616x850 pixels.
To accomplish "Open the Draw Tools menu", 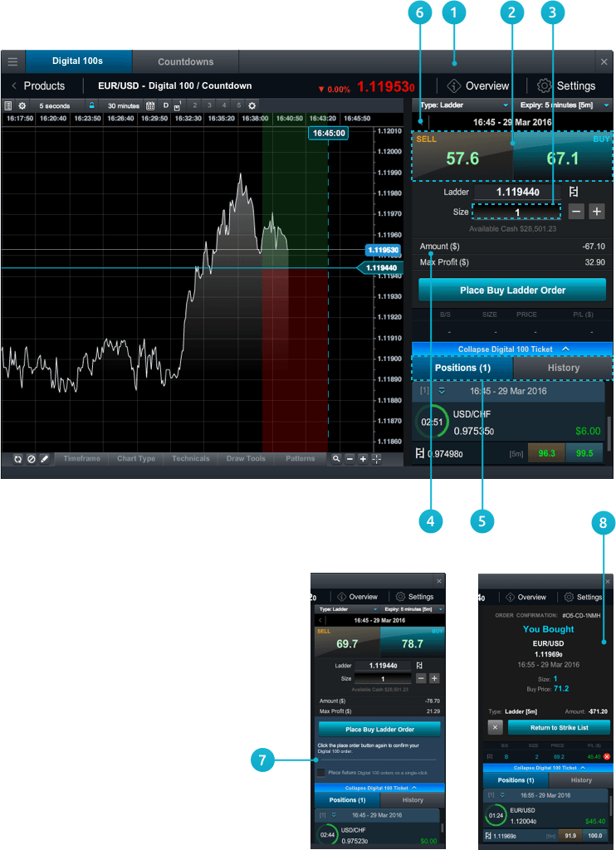I will click(246, 458).
